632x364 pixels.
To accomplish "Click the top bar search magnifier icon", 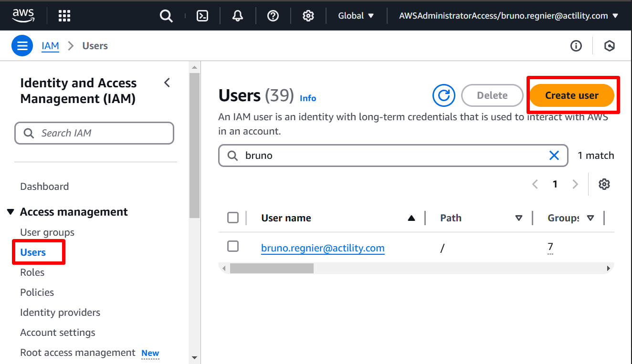I will [x=166, y=16].
